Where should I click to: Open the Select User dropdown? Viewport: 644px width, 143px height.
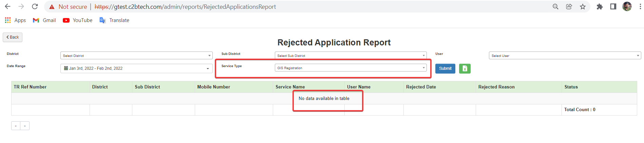[x=565, y=56]
